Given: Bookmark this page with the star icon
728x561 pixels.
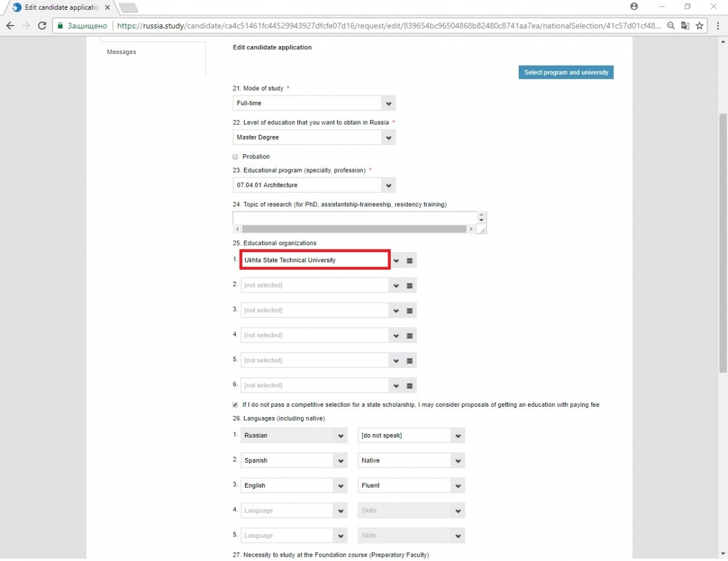Looking at the screenshot, I should pyautogui.click(x=699, y=26).
